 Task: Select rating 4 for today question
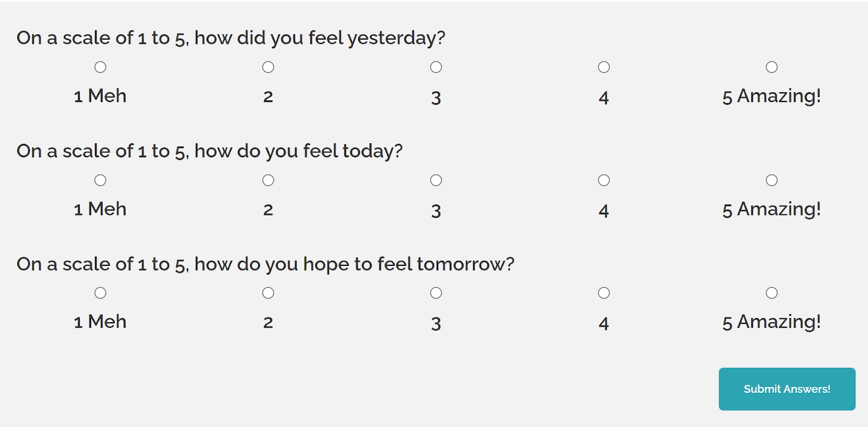604,180
